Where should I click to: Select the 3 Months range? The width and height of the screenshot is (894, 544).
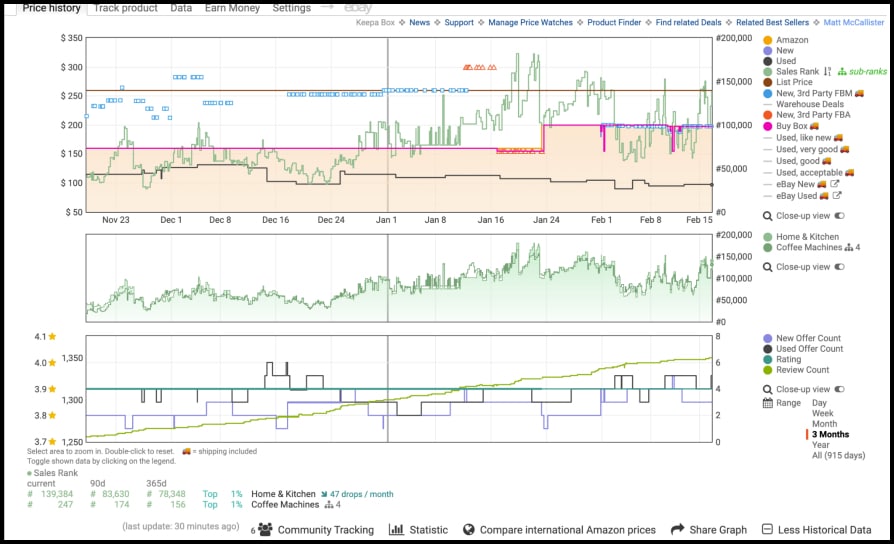point(831,434)
